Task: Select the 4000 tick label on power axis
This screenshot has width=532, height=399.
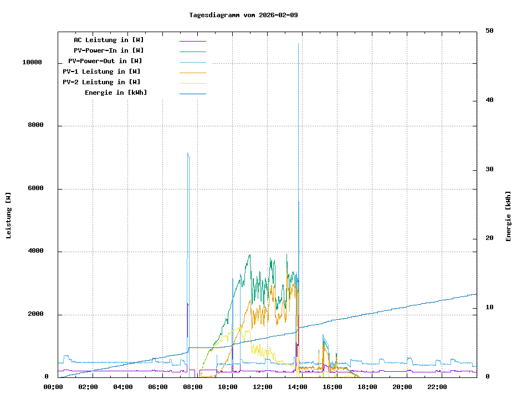Action: pyautogui.click(x=35, y=252)
